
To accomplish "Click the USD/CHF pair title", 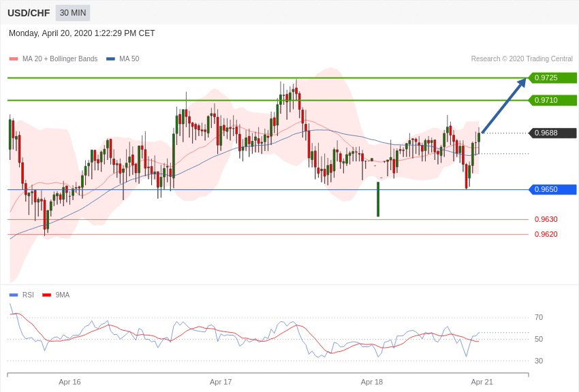I will pos(29,13).
